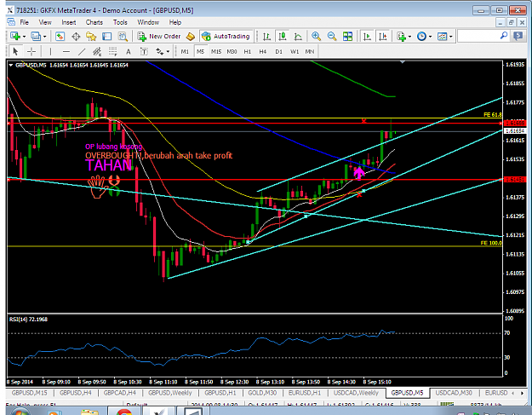Open the Navigator favorites star icon
The image size is (532, 415).
tap(91, 36)
